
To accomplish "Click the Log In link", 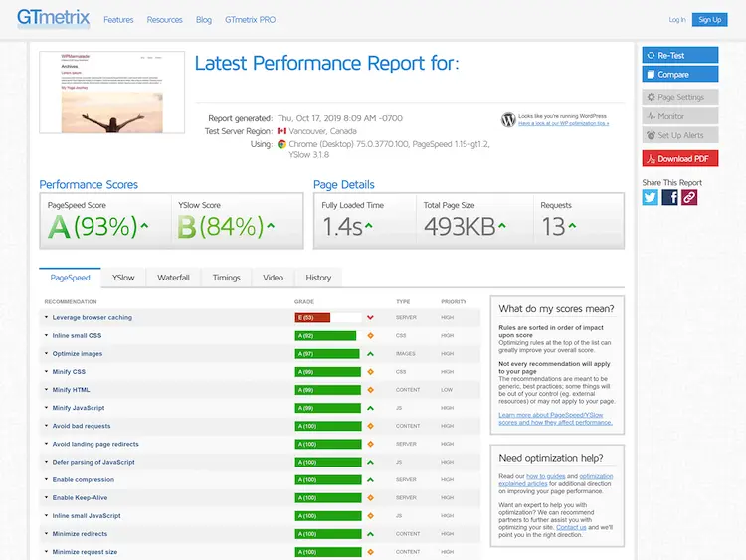I will [677, 20].
